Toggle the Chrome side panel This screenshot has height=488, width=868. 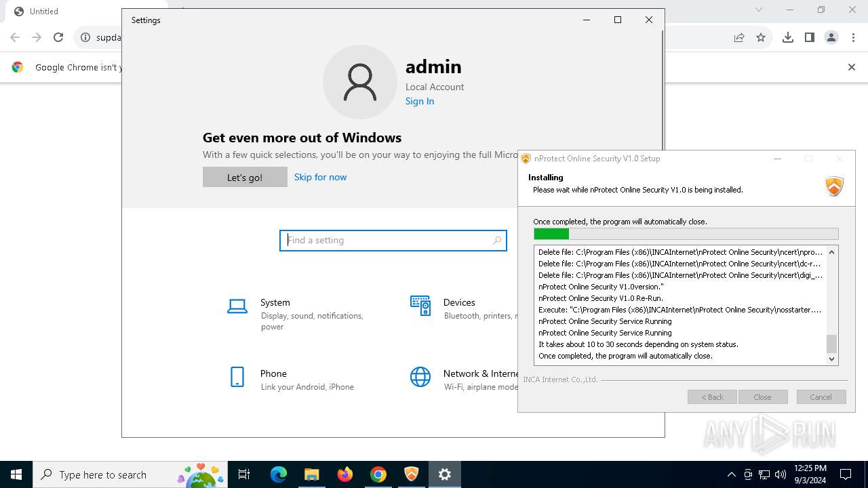click(x=809, y=37)
